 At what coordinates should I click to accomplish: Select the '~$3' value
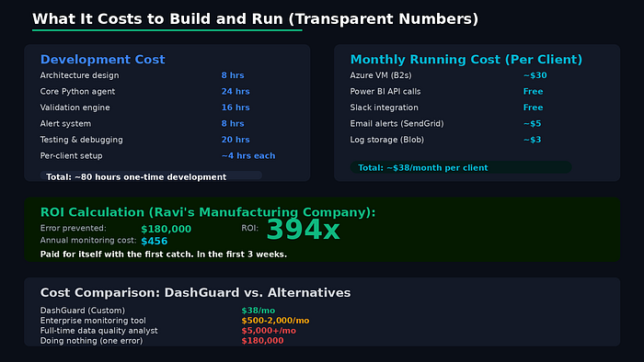[x=532, y=140]
